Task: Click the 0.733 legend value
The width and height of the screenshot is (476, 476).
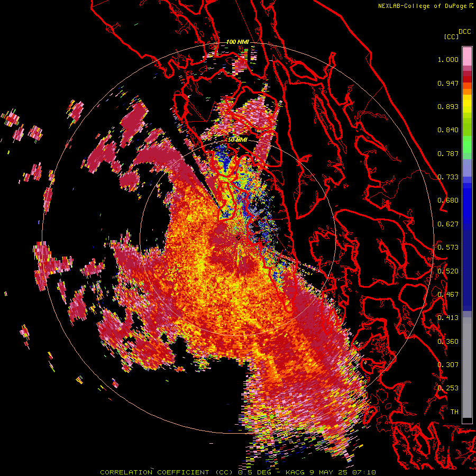Action: [448, 177]
